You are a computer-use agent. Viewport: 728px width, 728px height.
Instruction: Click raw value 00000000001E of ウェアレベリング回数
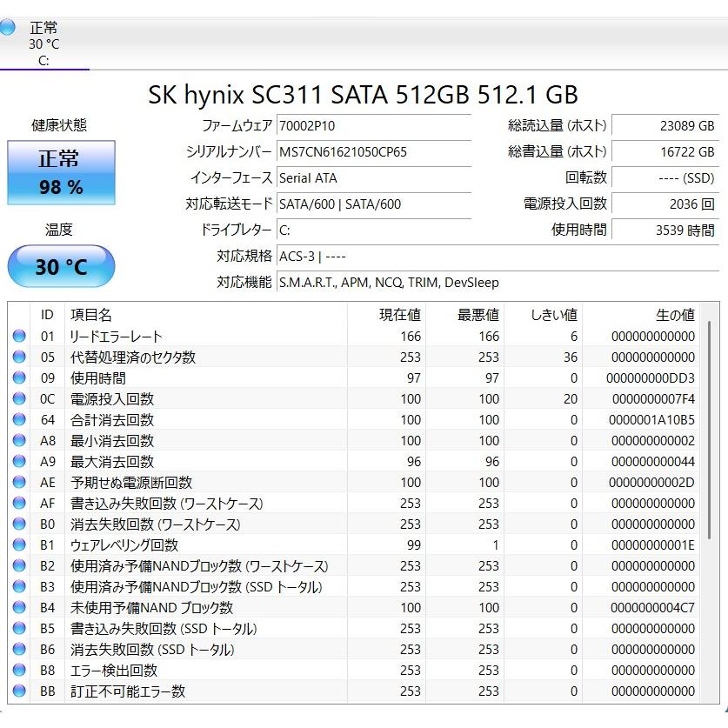(x=653, y=545)
